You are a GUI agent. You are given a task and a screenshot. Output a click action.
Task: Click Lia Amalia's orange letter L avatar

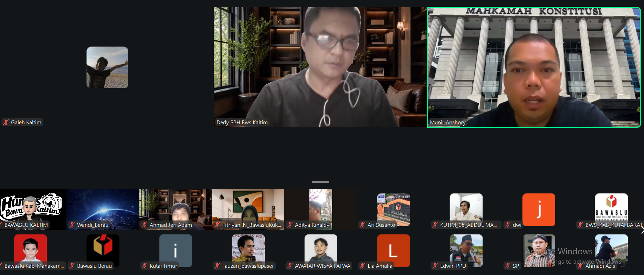393,251
